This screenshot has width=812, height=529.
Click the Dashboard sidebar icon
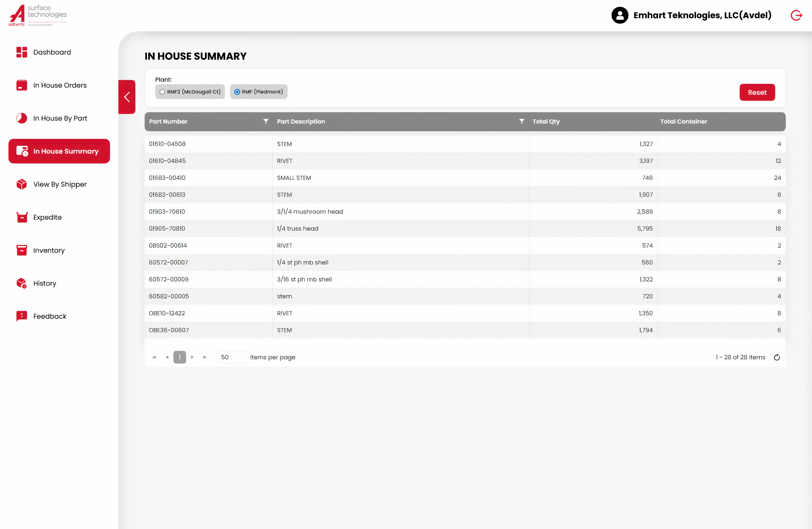pyautogui.click(x=22, y=52)
